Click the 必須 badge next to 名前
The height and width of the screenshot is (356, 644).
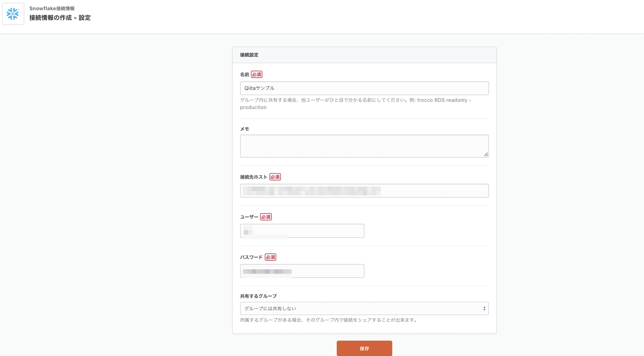point(257,75)
